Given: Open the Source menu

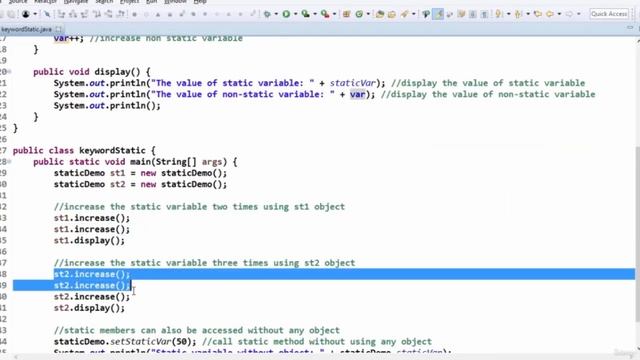Looking at the screenshot, I should coord(18,2).
